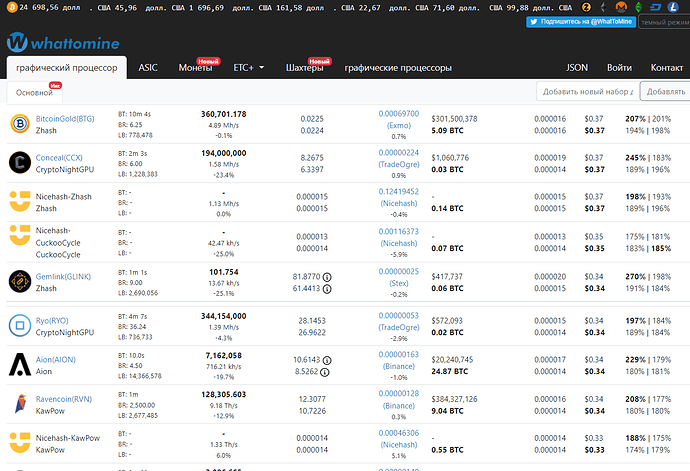Click the Nicehash-CuckooCycle logo icon

click(x=20, y=235)
